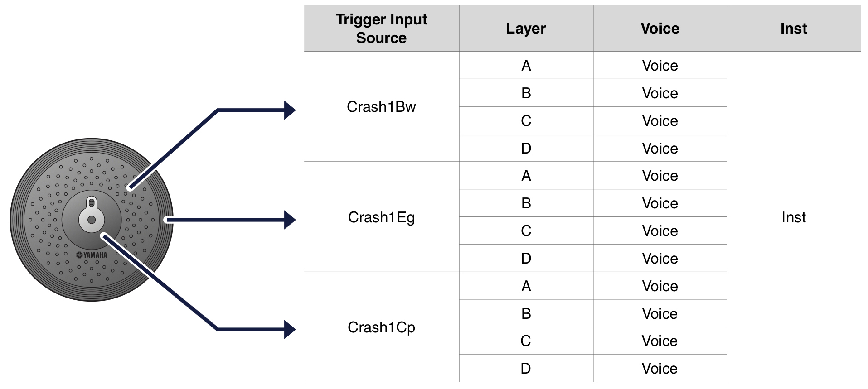Click the Voice column header

pyautogui.click(x=659, y=29)
